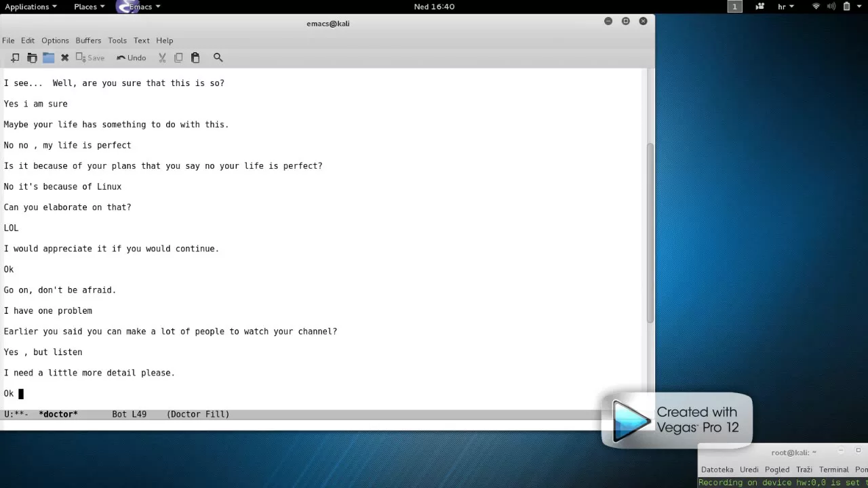The image size is (868, 488).
Task: Open the hr keyboard layout dropdown
Action: coord(785,7)
